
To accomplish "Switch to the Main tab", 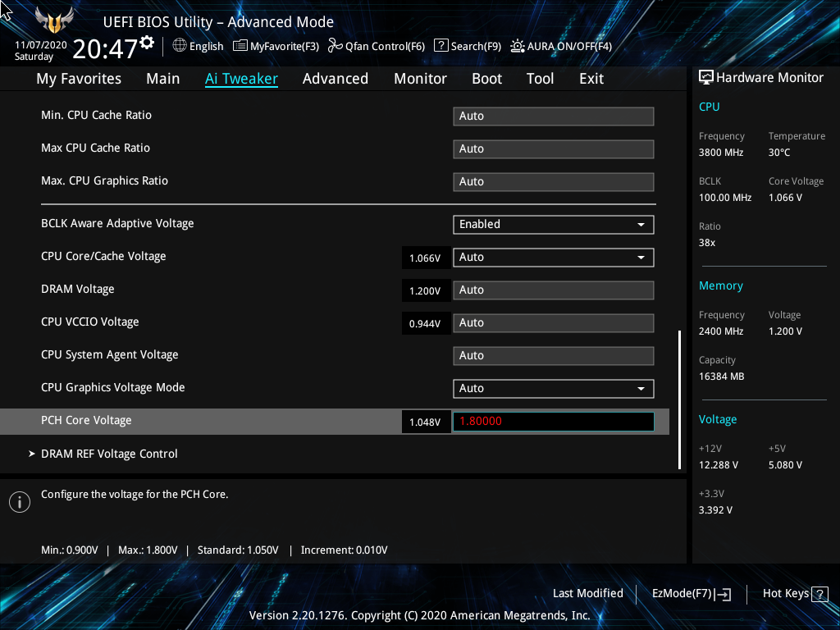I will [163, 79].
